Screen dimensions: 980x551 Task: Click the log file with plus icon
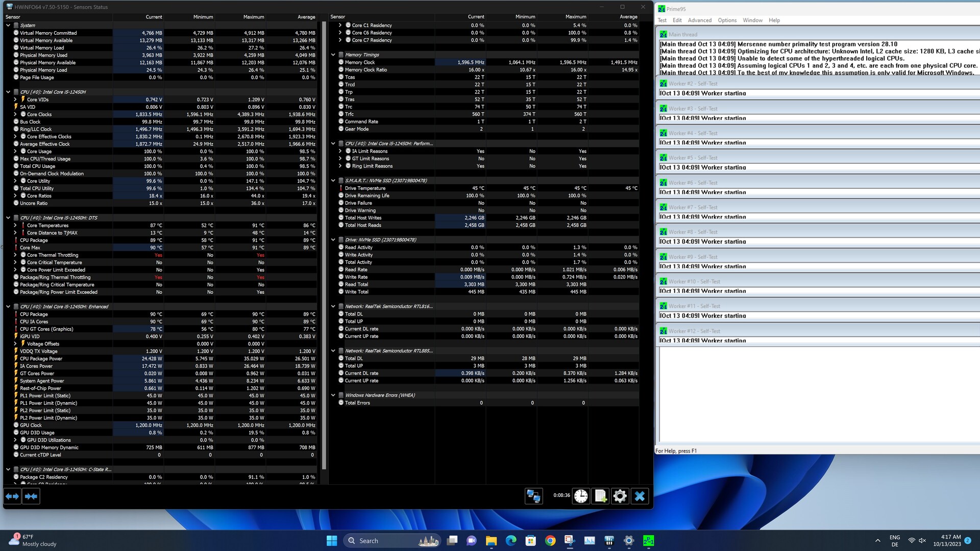click(600, 496)
